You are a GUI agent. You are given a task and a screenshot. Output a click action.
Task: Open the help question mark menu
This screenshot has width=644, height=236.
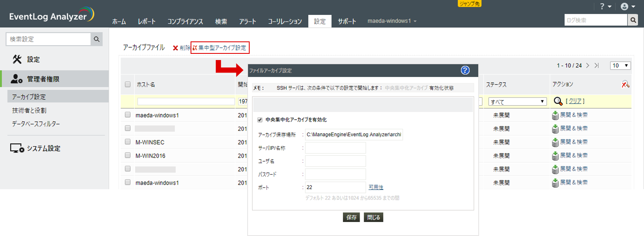click(605, 6)
